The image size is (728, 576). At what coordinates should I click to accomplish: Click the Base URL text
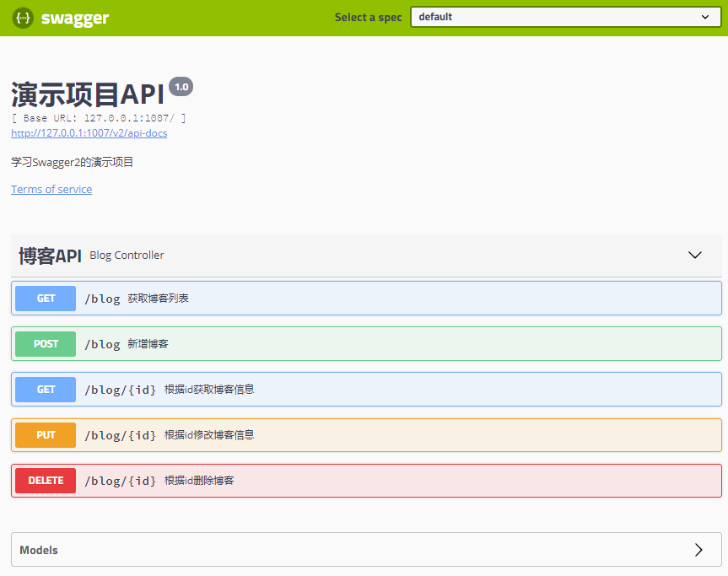coord(99,118)
